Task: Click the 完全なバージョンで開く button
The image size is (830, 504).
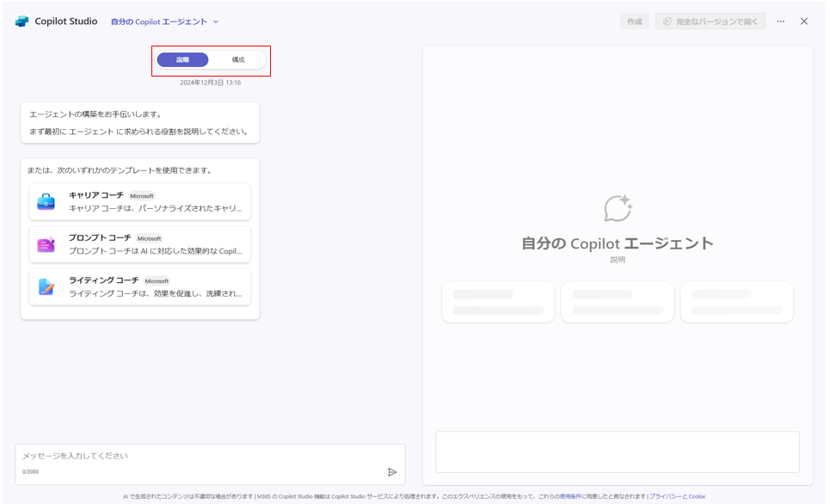Action: coord(710,22)
